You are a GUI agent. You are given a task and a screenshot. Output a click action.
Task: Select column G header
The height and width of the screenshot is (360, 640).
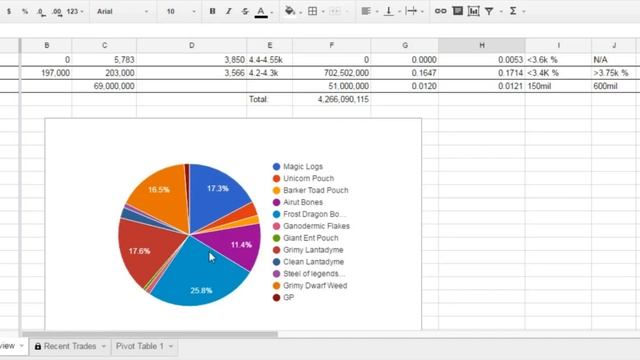click(x=405, y=45)
